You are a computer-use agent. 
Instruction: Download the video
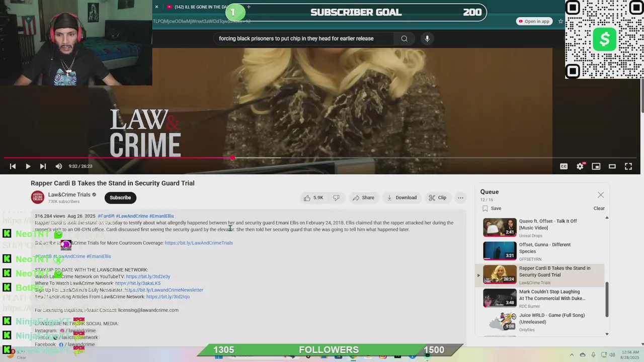401,198
